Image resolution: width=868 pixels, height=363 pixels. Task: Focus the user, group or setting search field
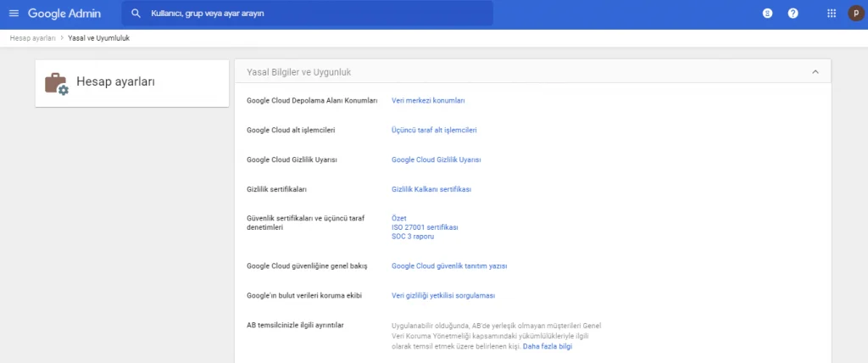[x=307, y=14]
